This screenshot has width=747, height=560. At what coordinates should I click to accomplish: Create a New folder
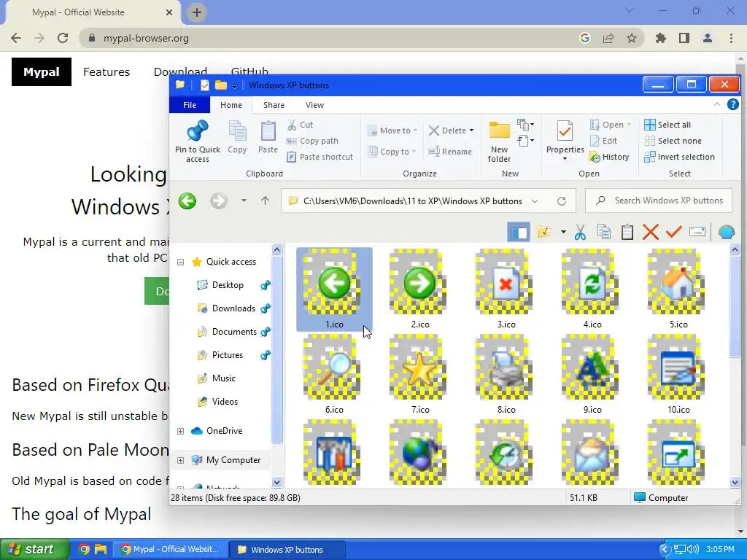[x=499, y=141]
